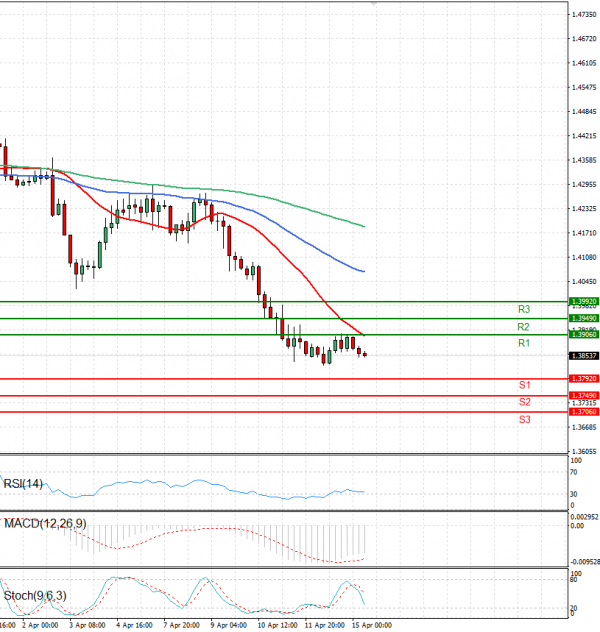This screenshot has height=632, width=600.
Task: Click the 3 Apr 08:00 time label
Action: pos(87,624)
